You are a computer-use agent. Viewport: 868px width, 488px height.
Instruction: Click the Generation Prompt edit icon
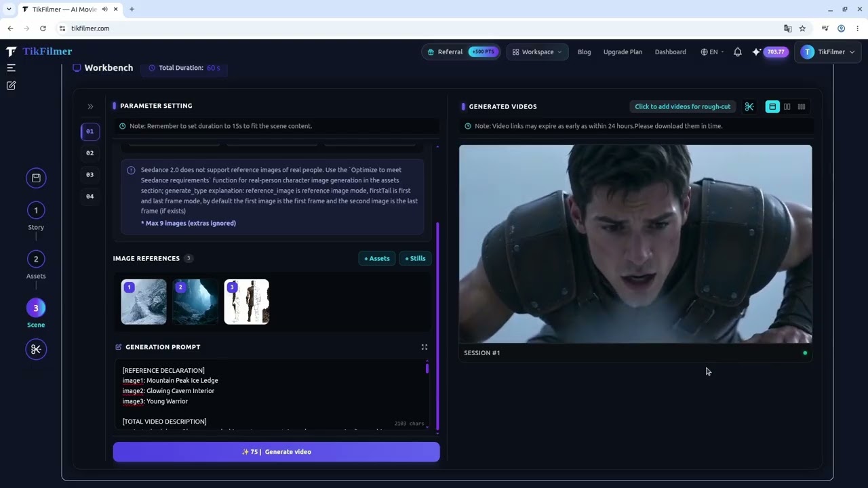pos(119,347)
